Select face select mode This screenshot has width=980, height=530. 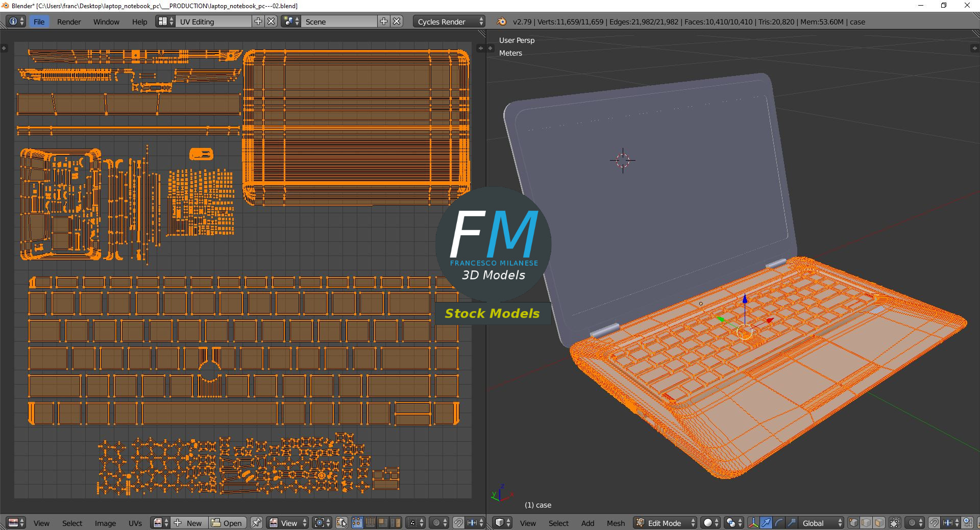point(879,523)
